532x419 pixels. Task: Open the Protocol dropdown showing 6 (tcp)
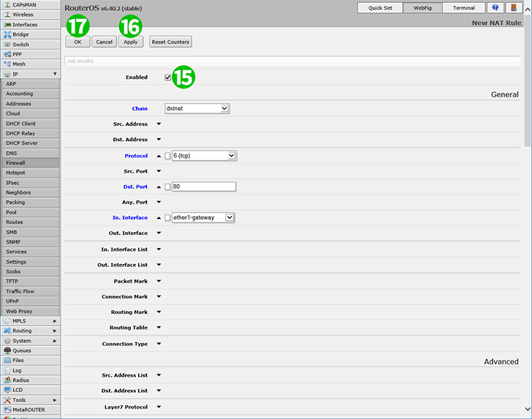click(205, 155)
